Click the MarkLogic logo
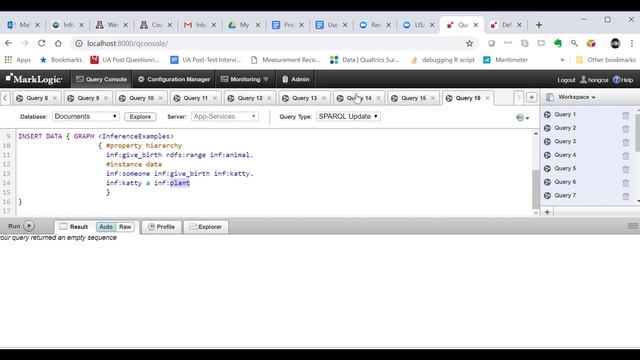This screenshot has width=640, height=360. (x=34, y=79)
